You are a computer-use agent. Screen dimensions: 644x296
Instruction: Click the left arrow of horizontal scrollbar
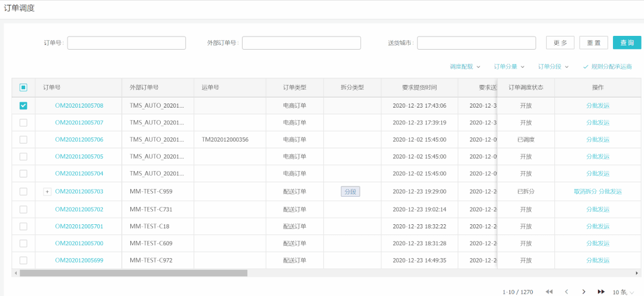pyautogui.click(x=16, y=273)
